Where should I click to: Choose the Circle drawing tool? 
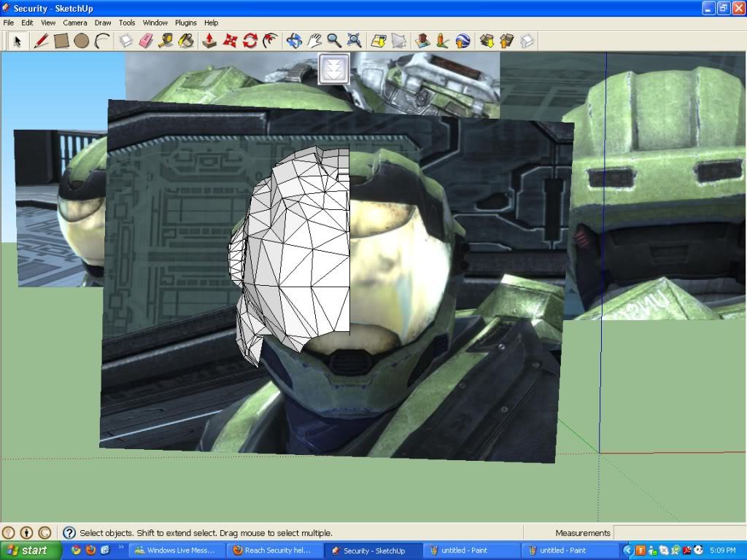click(81, 41)
